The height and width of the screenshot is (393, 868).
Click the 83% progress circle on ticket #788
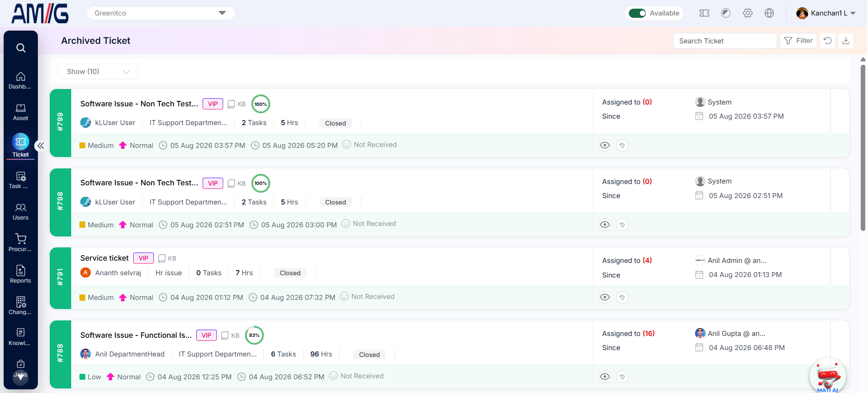pos(254,335)
